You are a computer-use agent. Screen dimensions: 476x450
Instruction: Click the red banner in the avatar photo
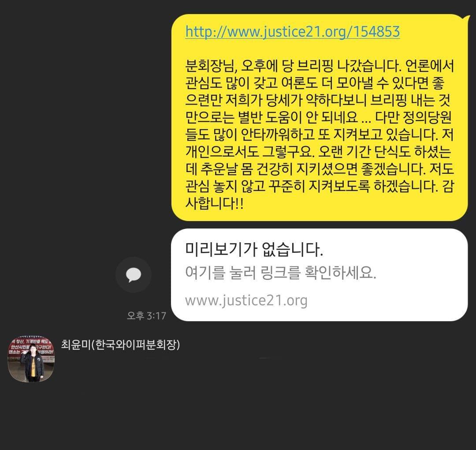click(x=31, y=345)
